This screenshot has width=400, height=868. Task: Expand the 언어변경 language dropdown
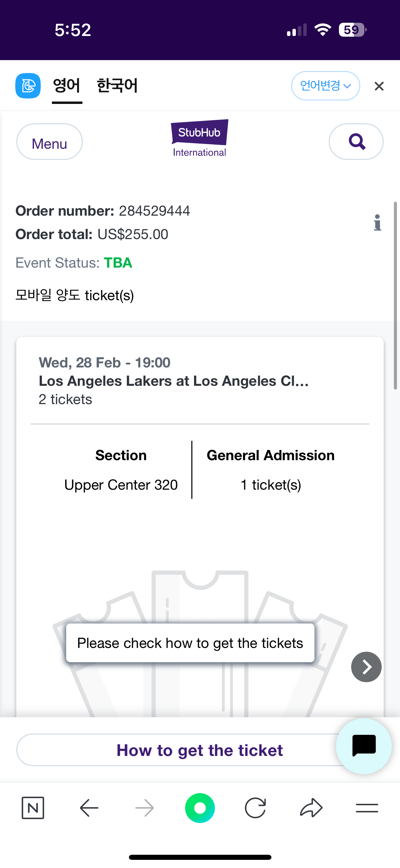[325, 86]
